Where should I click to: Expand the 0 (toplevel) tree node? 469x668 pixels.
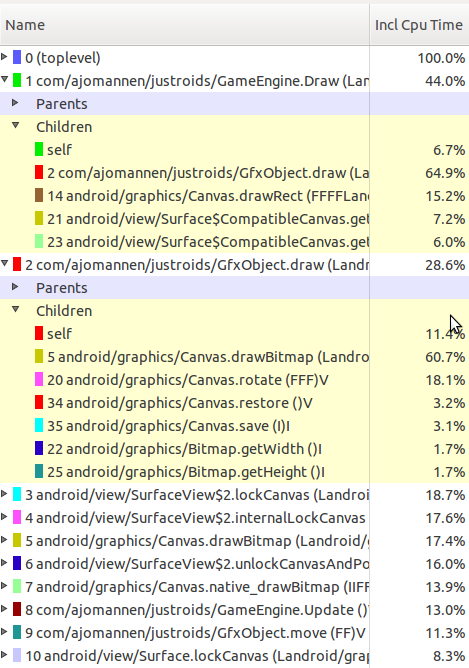click(4, 56)
